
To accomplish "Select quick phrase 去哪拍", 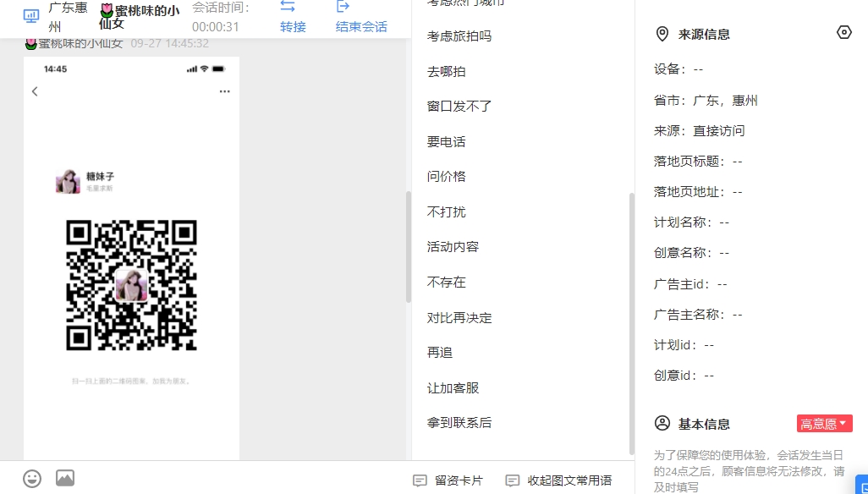I will [446, 72].
